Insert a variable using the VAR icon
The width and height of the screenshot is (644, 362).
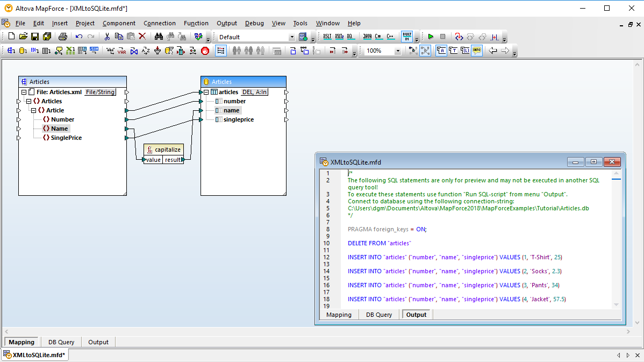click(x=122, y=51)
